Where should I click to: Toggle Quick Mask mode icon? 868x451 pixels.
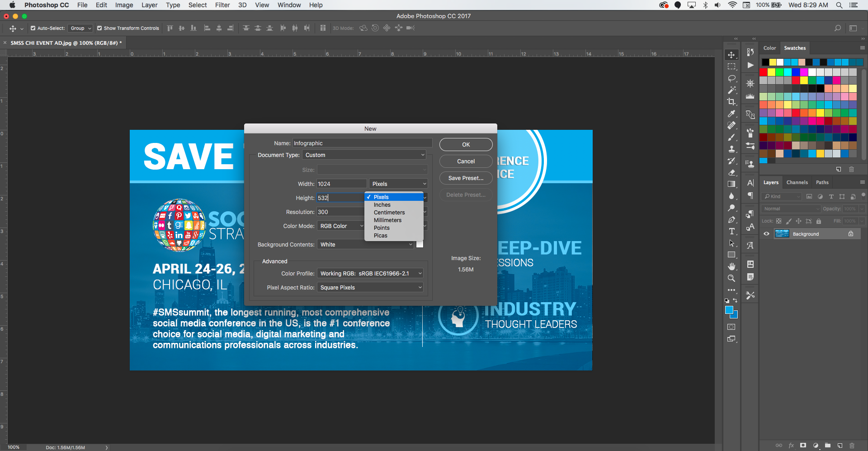pyautogui.click(x=731, y=327)
